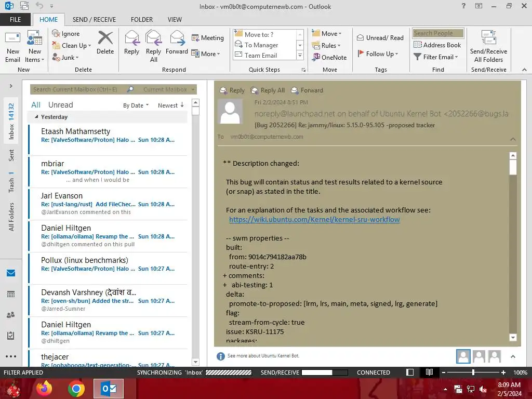Open the Trash folder

point(11,182)
